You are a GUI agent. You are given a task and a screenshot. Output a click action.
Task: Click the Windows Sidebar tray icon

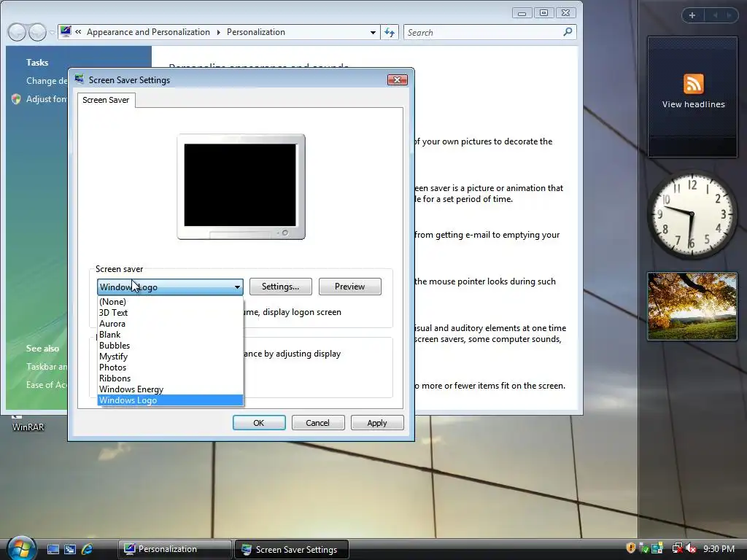click(x=657, y=548)
